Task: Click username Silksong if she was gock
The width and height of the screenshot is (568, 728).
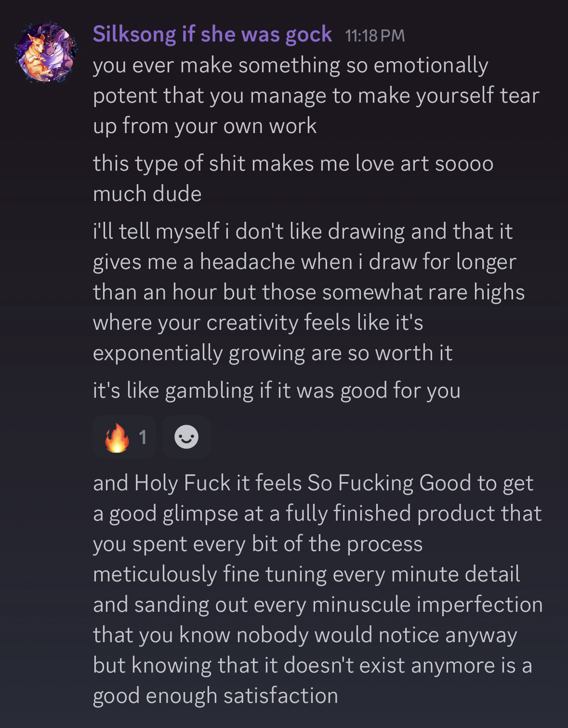Action: (x=212, y=34)
